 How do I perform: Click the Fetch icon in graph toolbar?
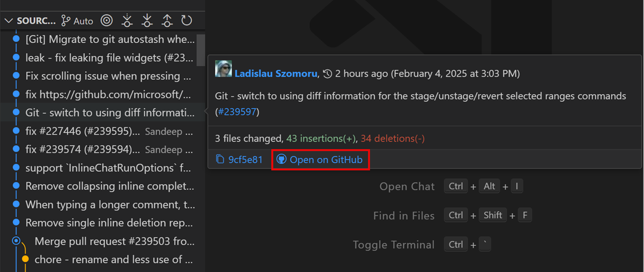pos(127,21)
